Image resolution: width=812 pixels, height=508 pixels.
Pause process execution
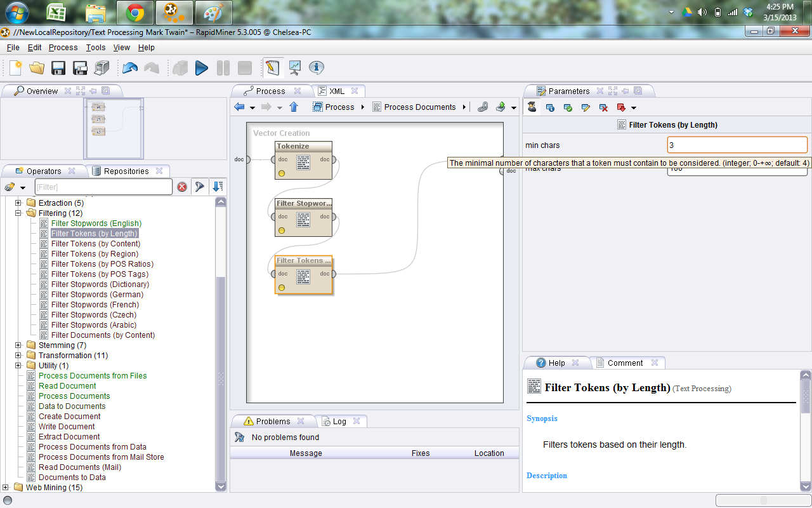[223, 68]
